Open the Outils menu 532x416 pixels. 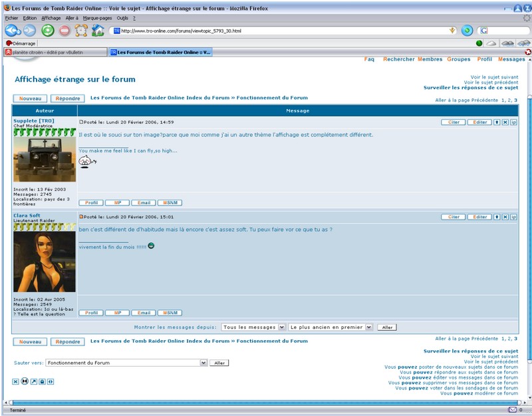122,18
